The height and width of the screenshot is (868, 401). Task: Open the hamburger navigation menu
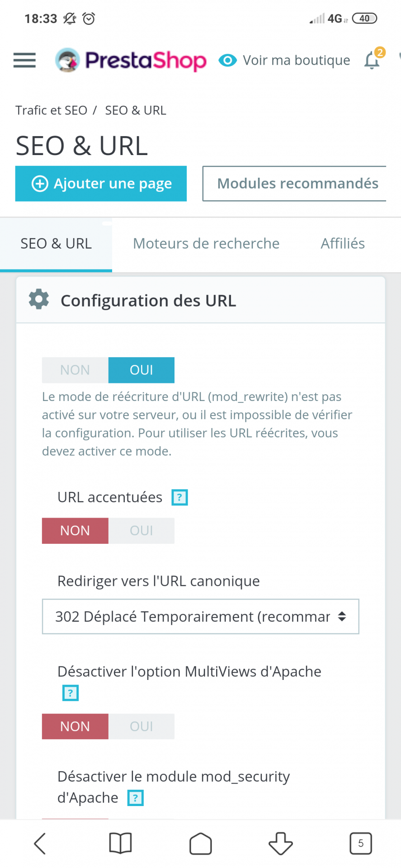click(24, 60)
